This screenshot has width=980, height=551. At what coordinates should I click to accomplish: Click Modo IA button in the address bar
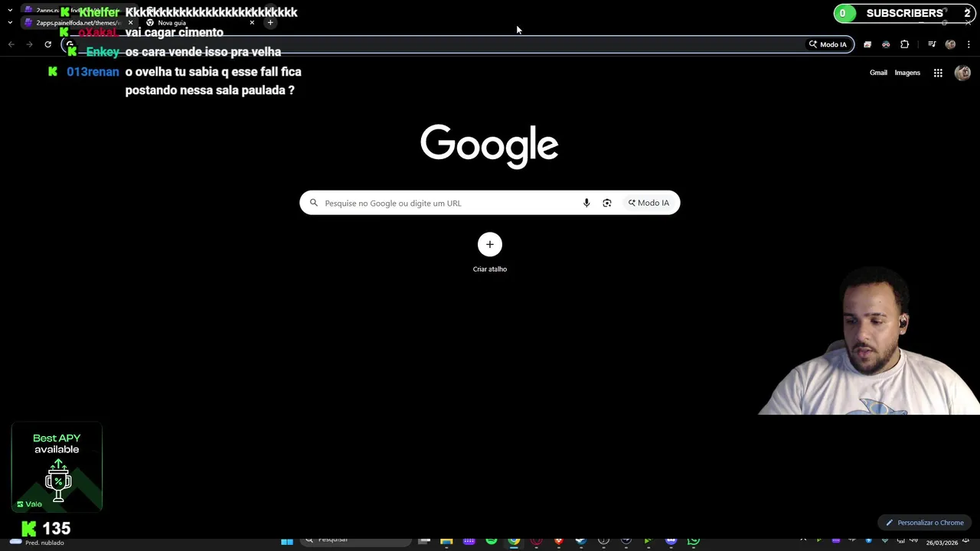828,44
